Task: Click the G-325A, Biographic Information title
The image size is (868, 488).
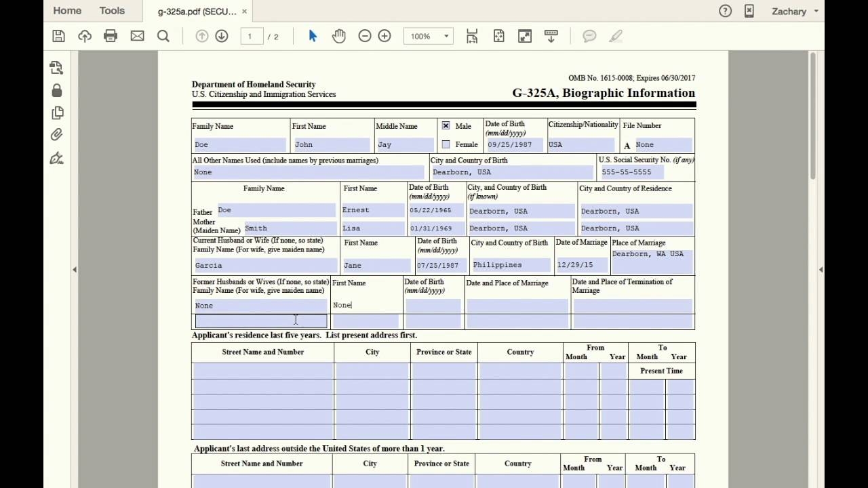Action: click(604, 93)
